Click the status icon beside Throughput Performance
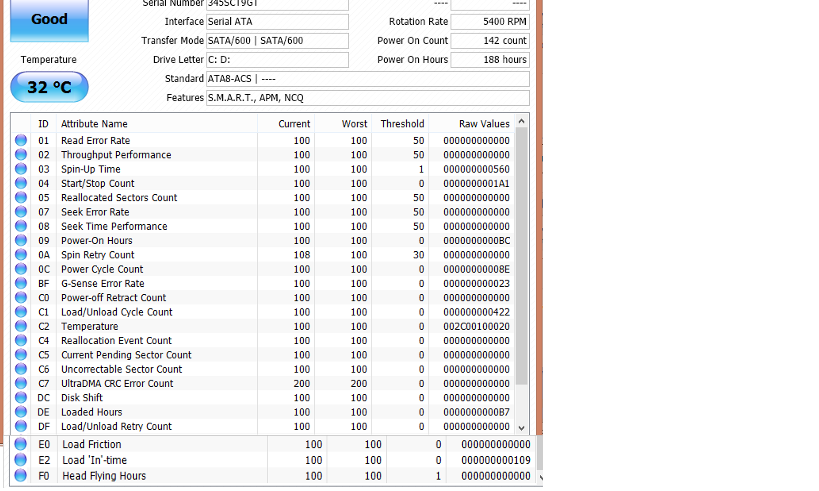 tap(21, 154)
